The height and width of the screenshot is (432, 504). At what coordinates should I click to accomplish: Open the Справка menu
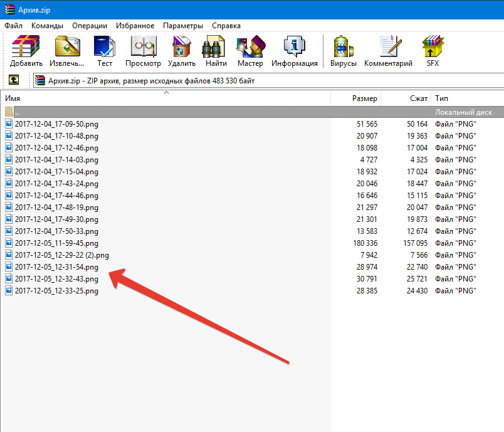[226, 26]
